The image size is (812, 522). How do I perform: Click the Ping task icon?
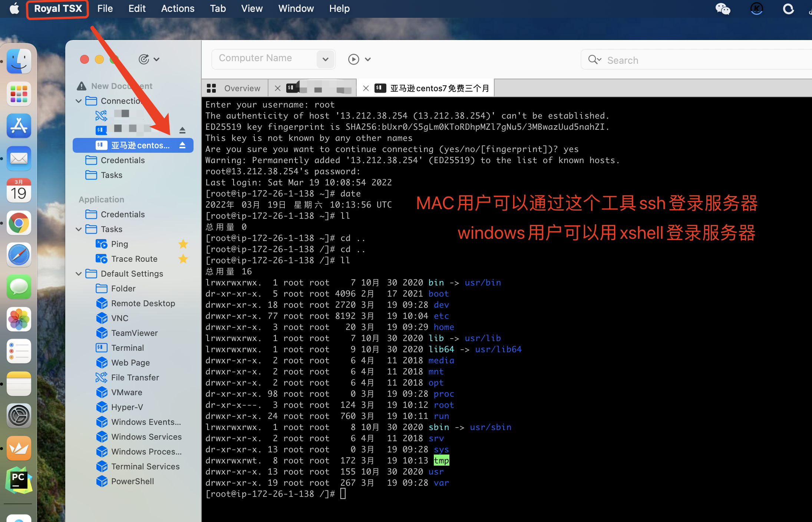tap(101, 244)
